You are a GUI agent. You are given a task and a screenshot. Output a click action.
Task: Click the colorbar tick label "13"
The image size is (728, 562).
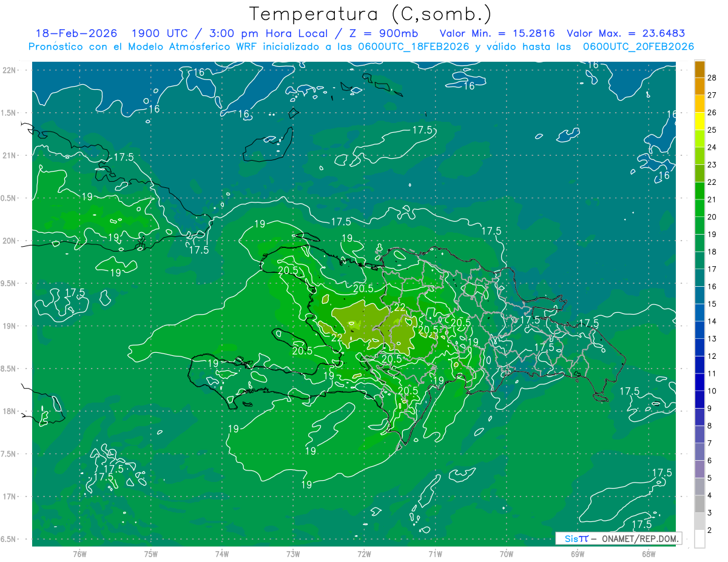[x=712, y=339]
